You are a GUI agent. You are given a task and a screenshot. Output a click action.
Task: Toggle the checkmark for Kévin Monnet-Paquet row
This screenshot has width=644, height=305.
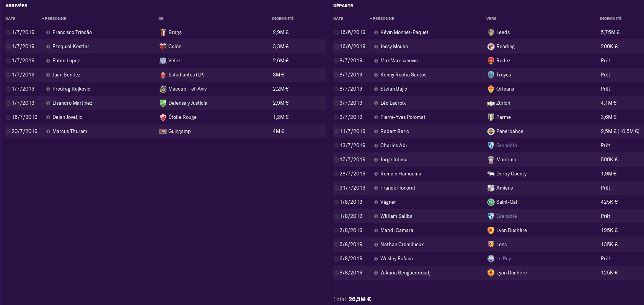pyautogui.click(x=336, y=32)
